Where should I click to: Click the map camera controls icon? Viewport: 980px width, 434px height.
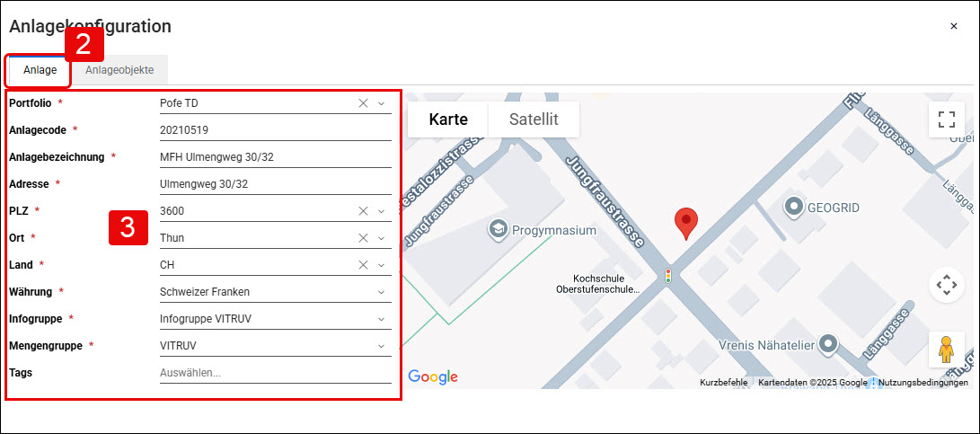946,285
